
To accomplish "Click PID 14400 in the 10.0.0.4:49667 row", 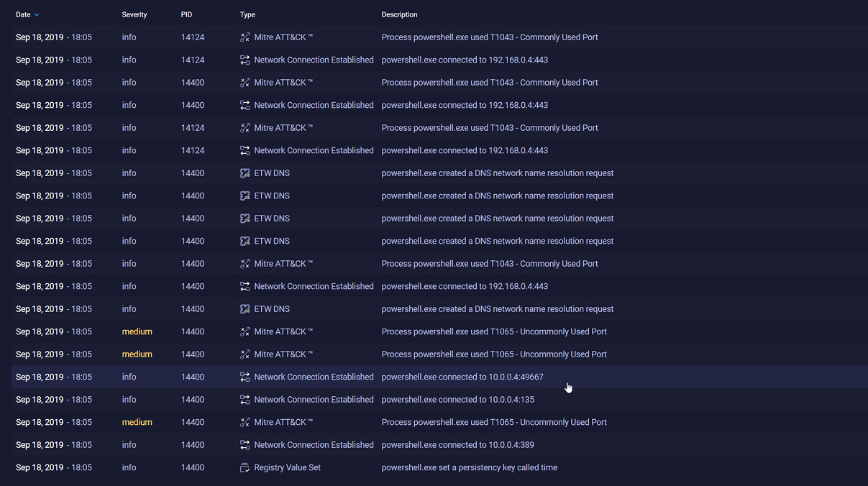I will [193, 377].
